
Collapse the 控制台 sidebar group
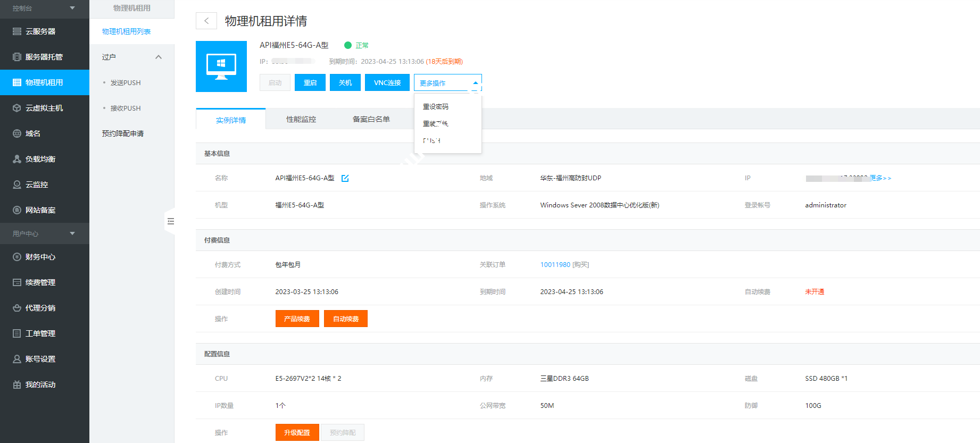point(72,8)
